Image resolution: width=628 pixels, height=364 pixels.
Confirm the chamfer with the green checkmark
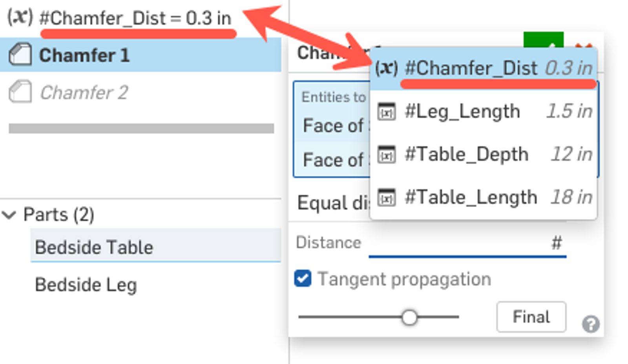click(x=543, y=40)
